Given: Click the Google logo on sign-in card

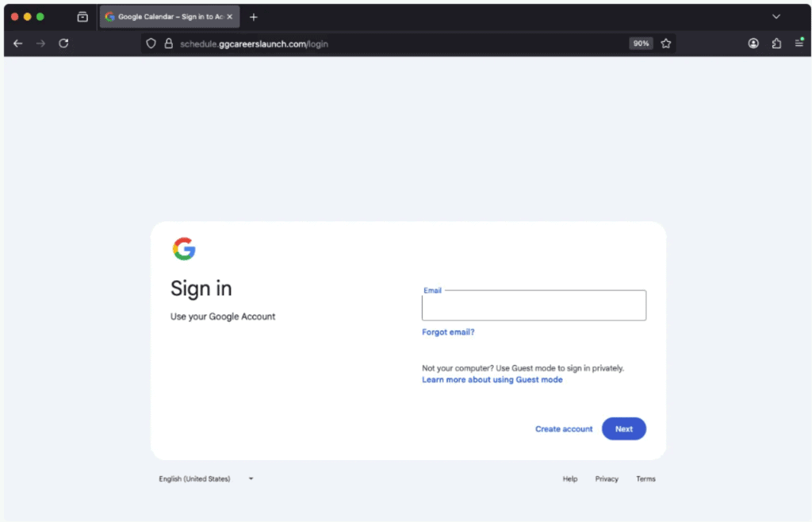Looking at the screenshot, I should (184, 249).
